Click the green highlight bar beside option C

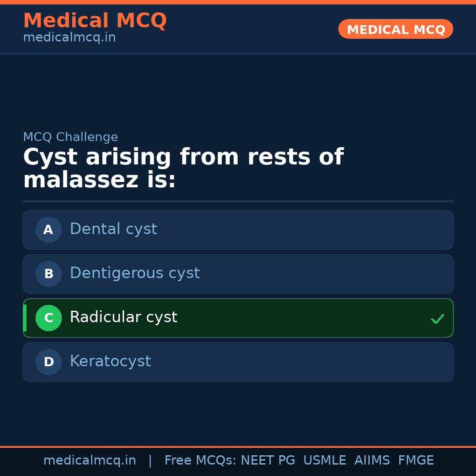pos(24,318)
